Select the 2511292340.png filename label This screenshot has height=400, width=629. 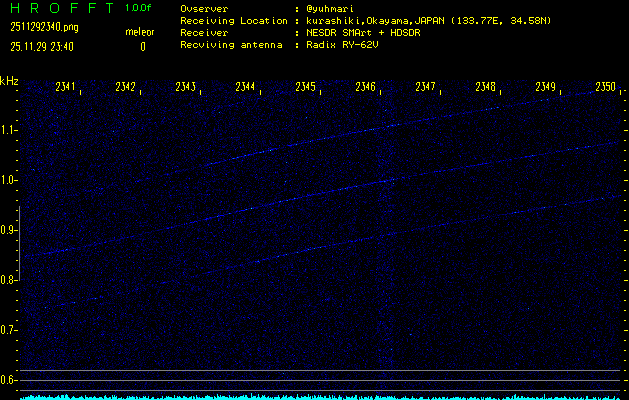click(x=45, y=27)
